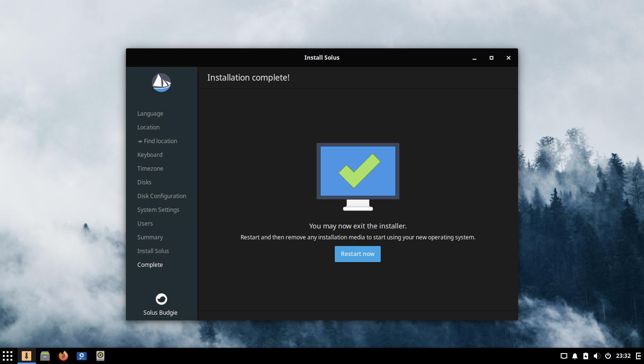Launch Firefox from the taskbar

[x=63, y=356]
